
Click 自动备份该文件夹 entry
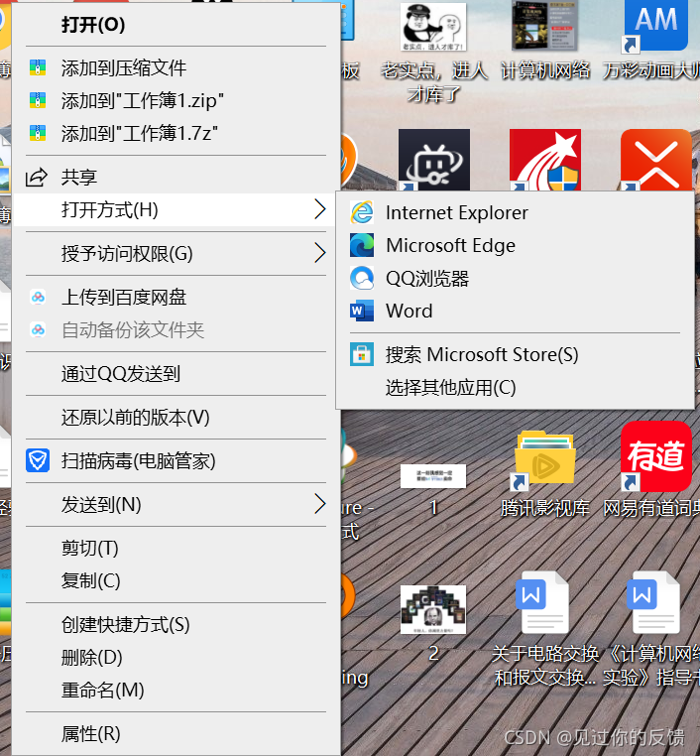click(x=175, y=329)
